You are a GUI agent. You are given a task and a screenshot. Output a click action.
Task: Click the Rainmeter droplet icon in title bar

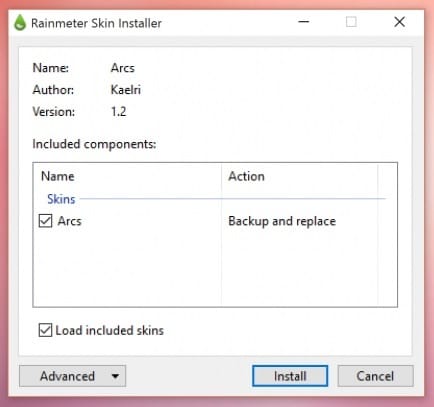point(20,23)
